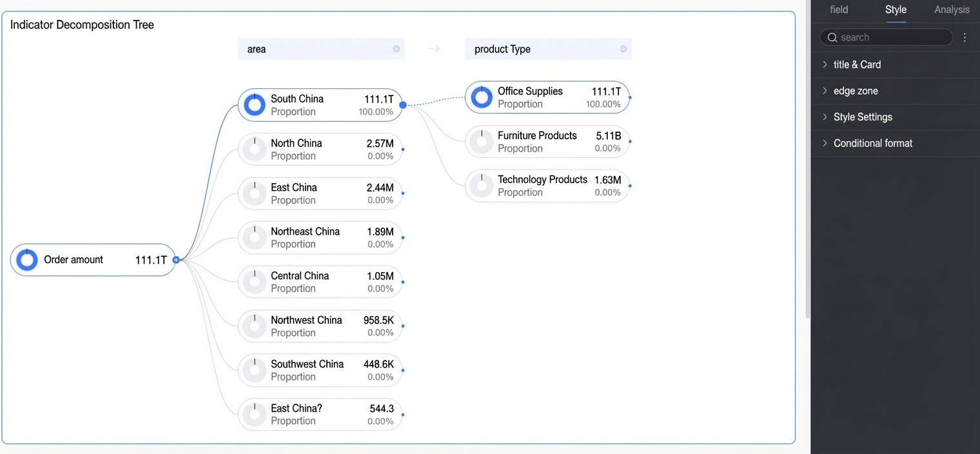The image size is (980, 454).
Task: Click the Southwest China proportion ring icon
Action: pos(255,370)
